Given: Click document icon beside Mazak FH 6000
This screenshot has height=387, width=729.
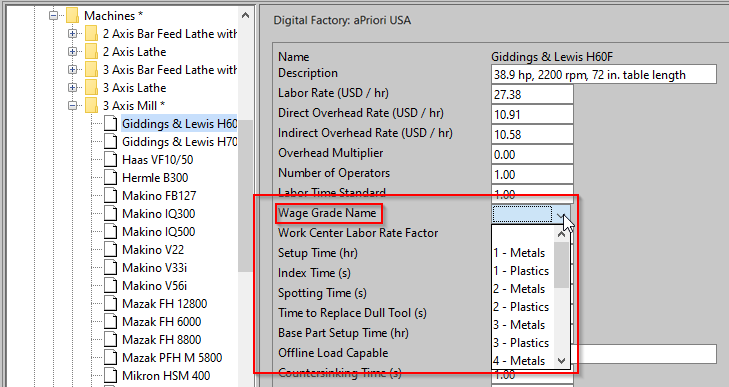Looking at the screenshot, I should tap(110, 321).
